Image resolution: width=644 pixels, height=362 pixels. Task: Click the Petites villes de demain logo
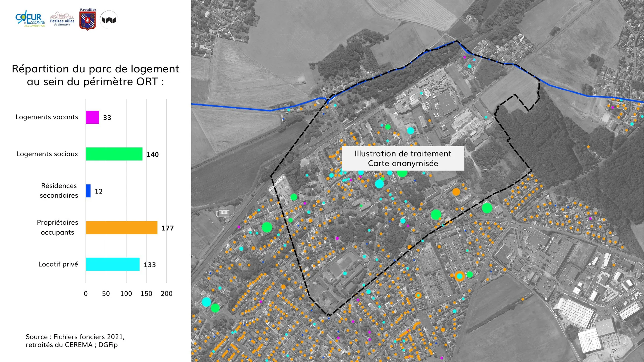pyautogui.click(x=62, y=19)
